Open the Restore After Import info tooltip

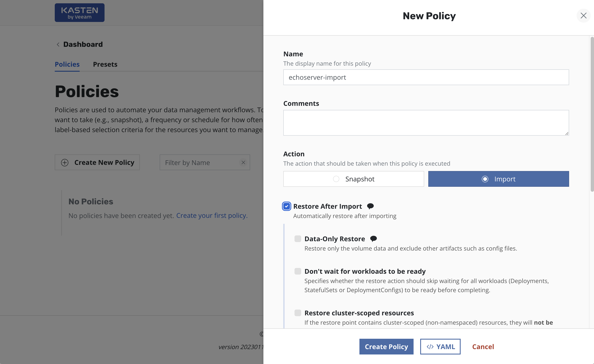click(x=370, y=206)
